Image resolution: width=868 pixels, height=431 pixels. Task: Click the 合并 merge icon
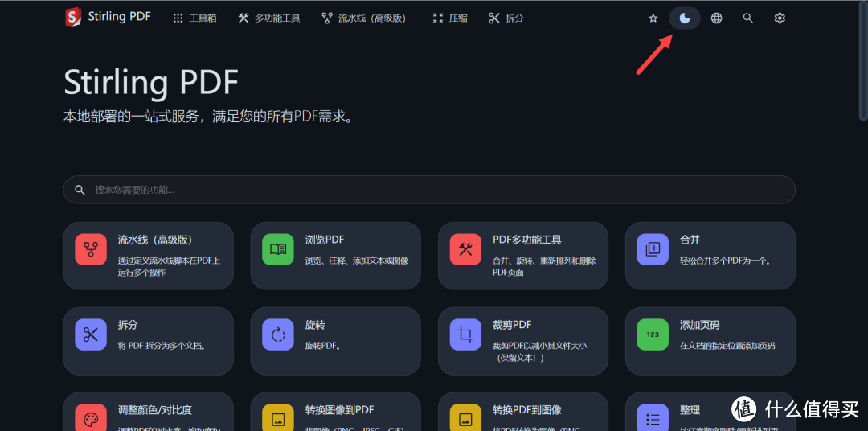pyautogui.click(x=653, y=249)
